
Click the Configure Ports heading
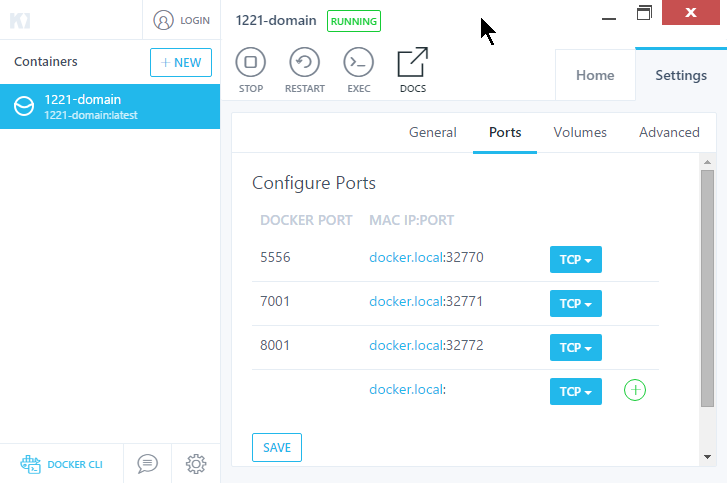[314, 183]
